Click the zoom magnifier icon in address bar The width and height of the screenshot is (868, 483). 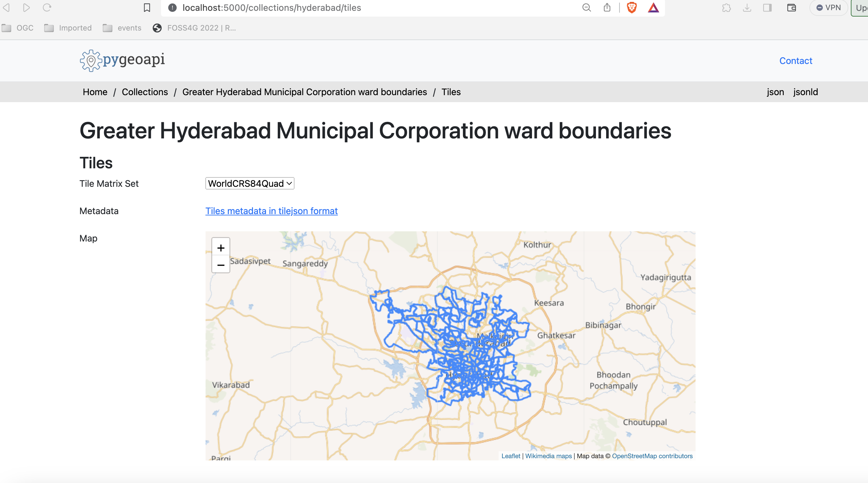click(587, 7)
